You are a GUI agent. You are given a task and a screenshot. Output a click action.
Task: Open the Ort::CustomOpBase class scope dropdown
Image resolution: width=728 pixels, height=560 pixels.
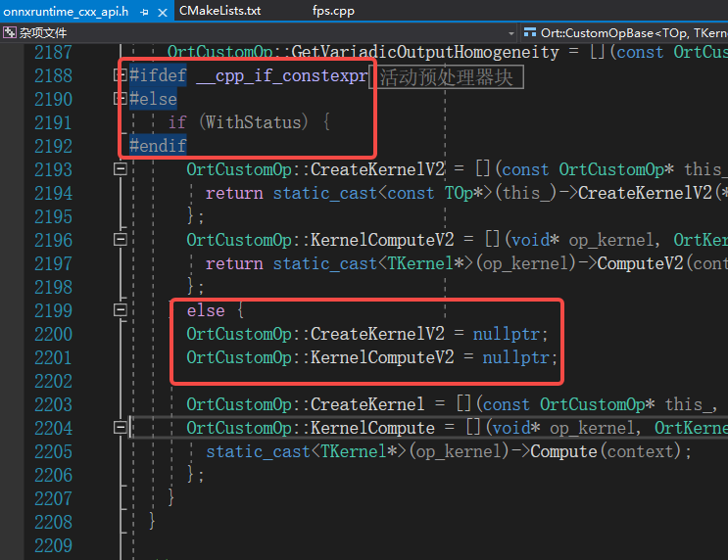(x=625, y=32)
